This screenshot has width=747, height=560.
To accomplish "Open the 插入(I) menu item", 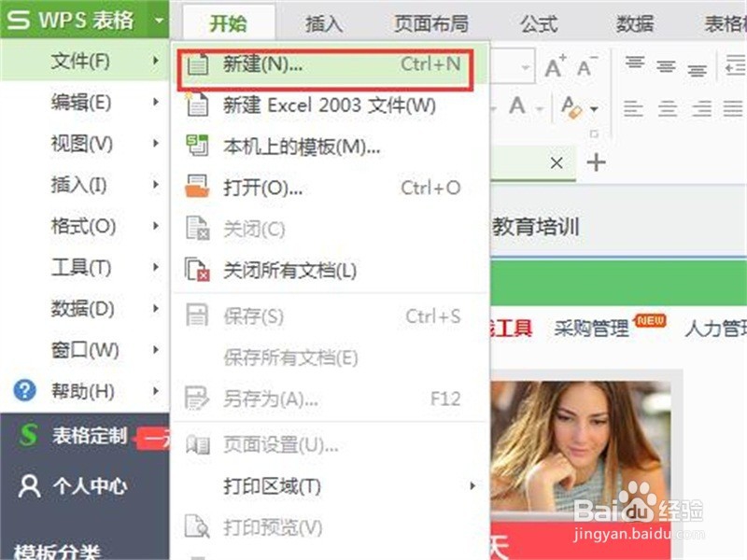I will pyautogui.click(x=85, y=184).
